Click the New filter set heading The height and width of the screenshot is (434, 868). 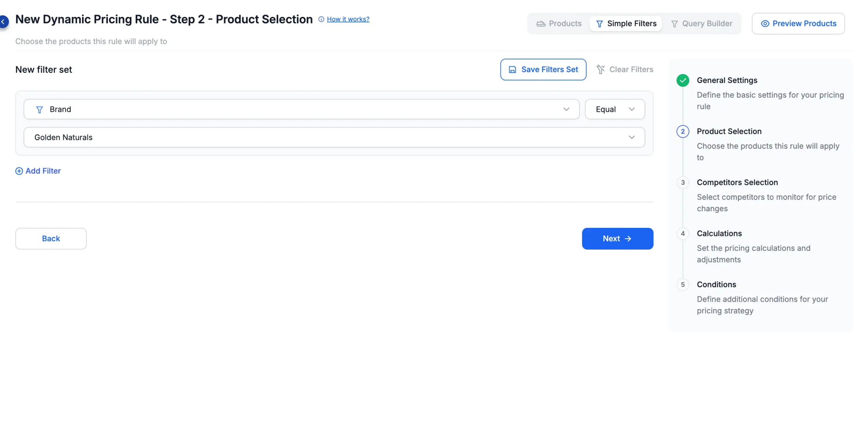pyautogui.click(x=44, y=70)
